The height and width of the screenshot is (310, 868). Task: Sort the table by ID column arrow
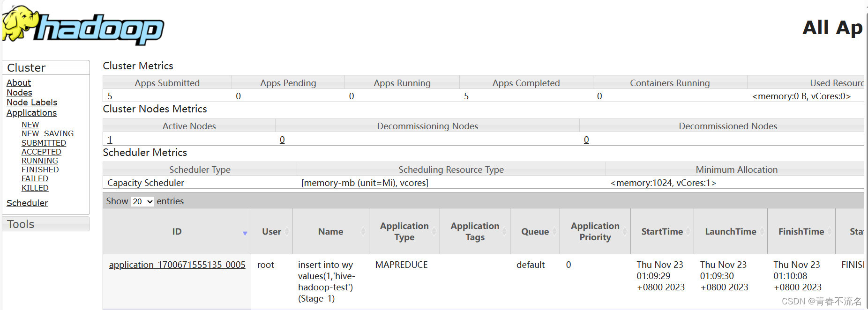[x=245, y=233]
